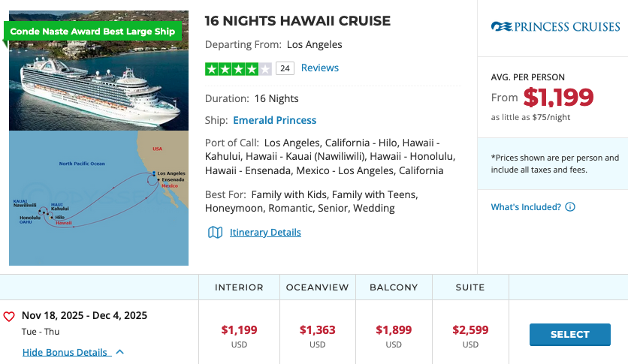Choose the Balcony price $1,899
The width and height of the screenshot is (628, 364).
(394, 329)
